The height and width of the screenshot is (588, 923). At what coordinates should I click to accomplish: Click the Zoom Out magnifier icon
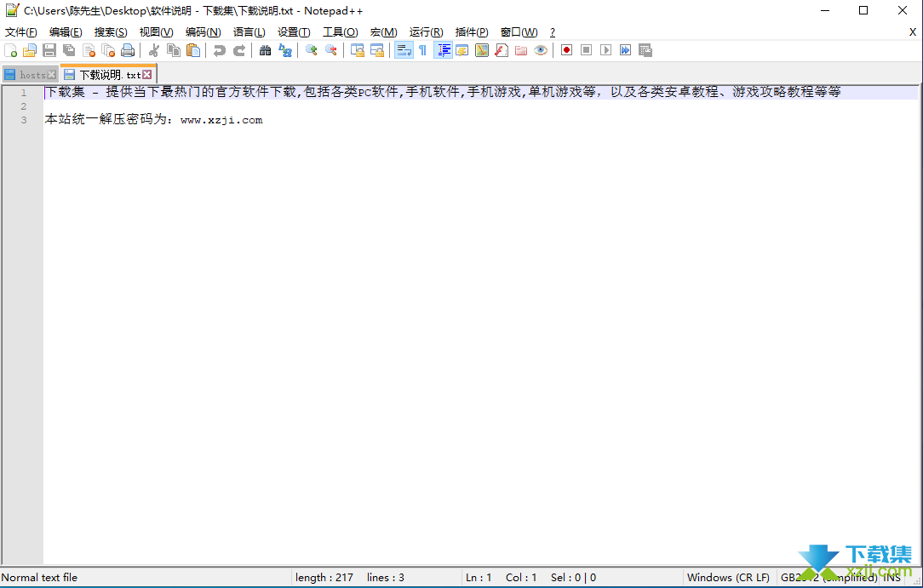click(x=331, y=50)
